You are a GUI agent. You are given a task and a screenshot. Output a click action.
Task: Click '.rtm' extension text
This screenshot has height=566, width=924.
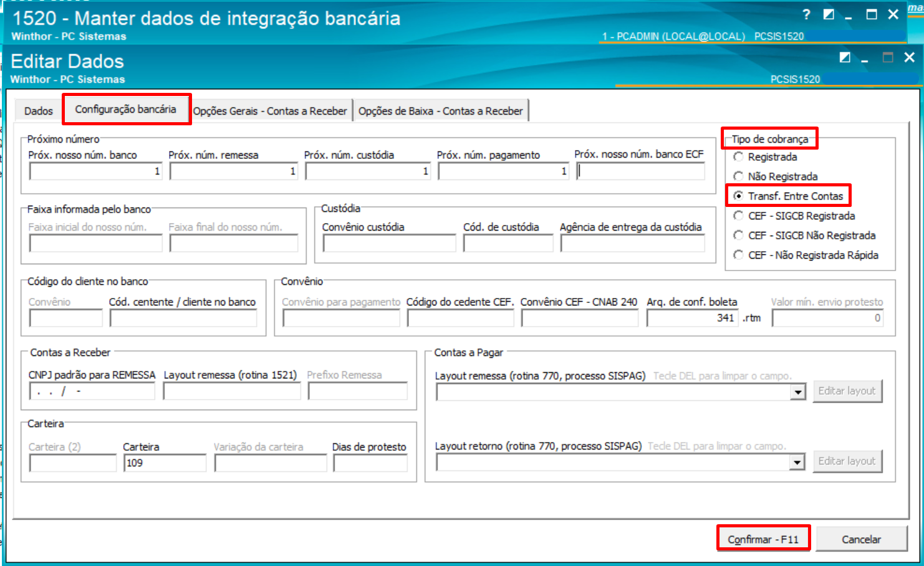752,318
